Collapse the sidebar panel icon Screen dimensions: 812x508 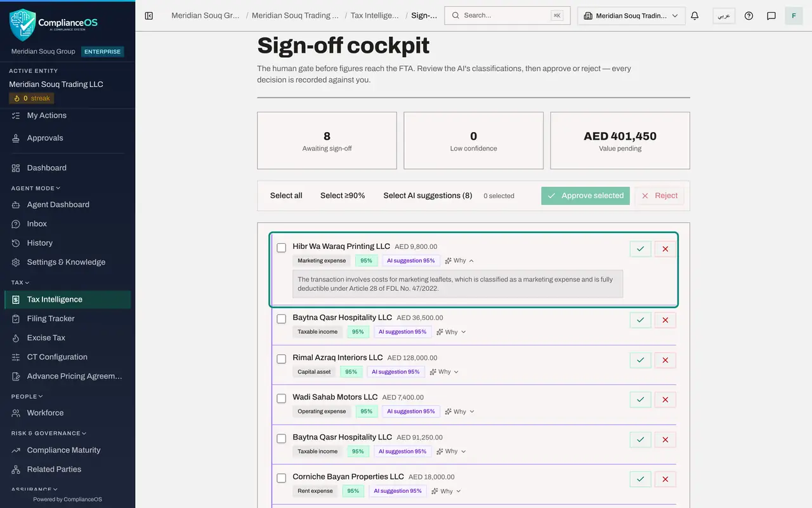pos(149,16)
